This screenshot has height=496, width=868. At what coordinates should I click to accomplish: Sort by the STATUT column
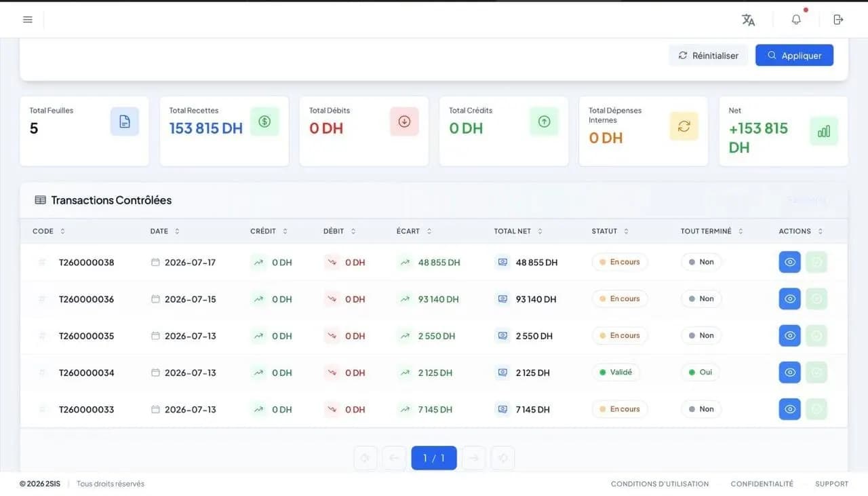[610, 231]
